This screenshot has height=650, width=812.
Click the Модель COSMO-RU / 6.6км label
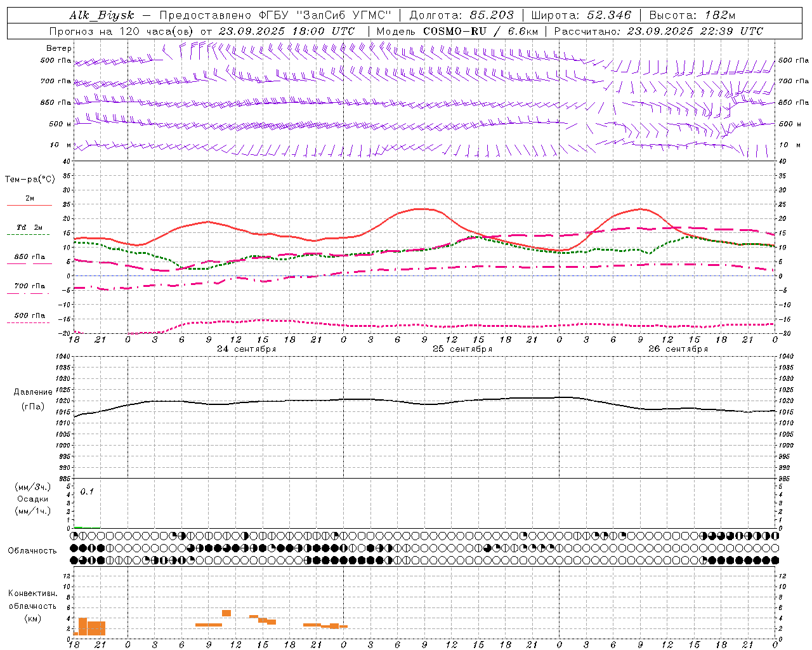[x=457, y=31]
